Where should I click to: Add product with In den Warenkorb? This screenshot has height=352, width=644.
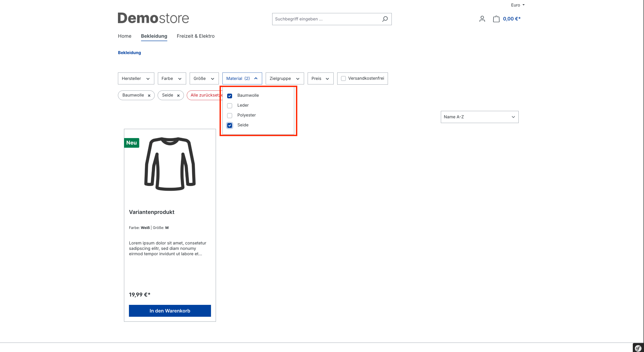(170, 311)
